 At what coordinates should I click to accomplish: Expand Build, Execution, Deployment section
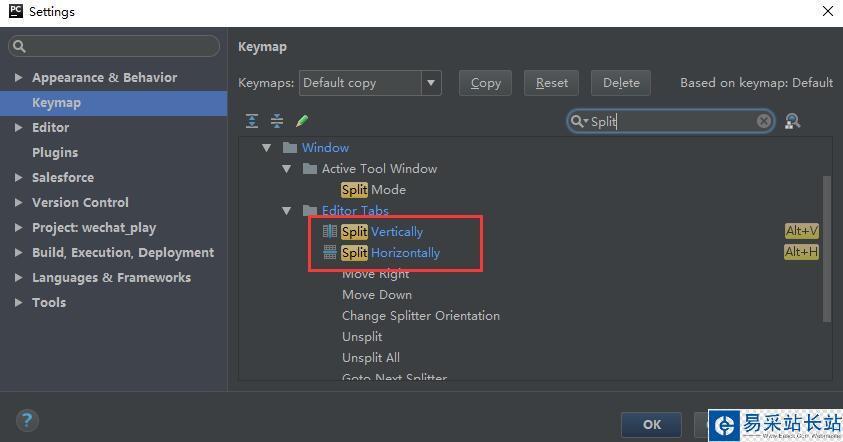pyautogui.click(x=18, y=252)
